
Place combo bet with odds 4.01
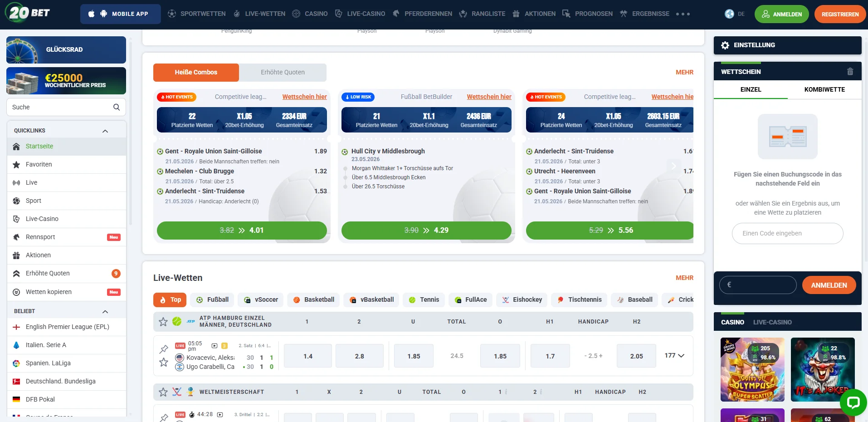[x=242, y=230]
